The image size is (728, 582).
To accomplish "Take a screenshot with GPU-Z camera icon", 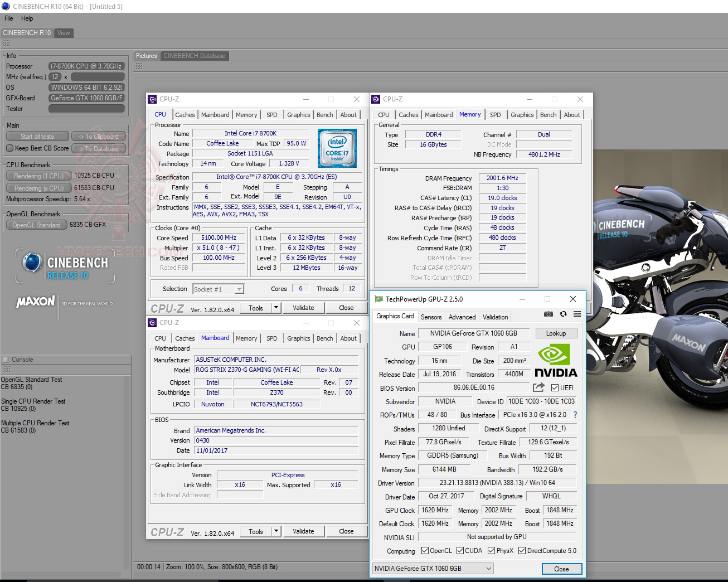I will tap(549, 314).
